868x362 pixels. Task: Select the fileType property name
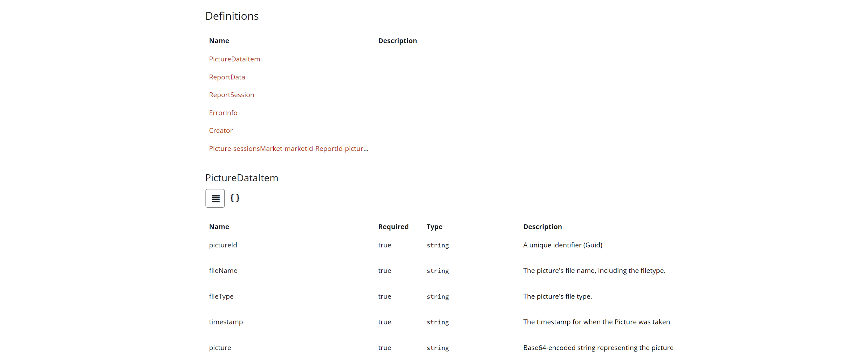[x=221, y=296]
